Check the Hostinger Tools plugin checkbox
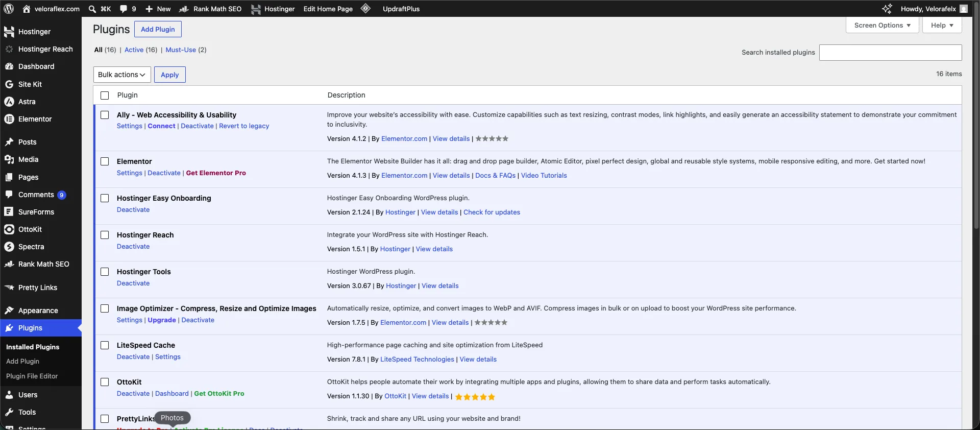Viewport: 980px width, 430px height. click(x=105, y=272)
